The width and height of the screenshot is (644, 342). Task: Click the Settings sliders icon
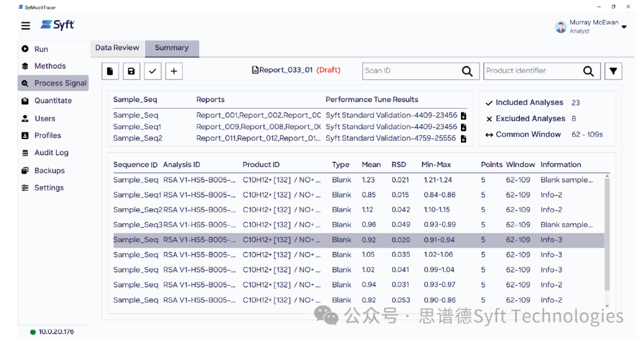(25, 188)
